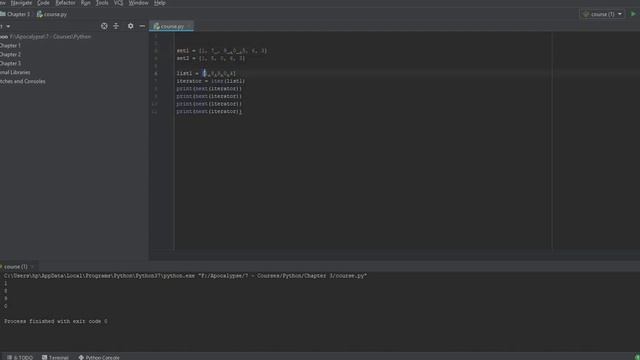Select Chapter 3 folder in project tree
Image resolution: width=640 pixels, height=360 pixels.
10,64
